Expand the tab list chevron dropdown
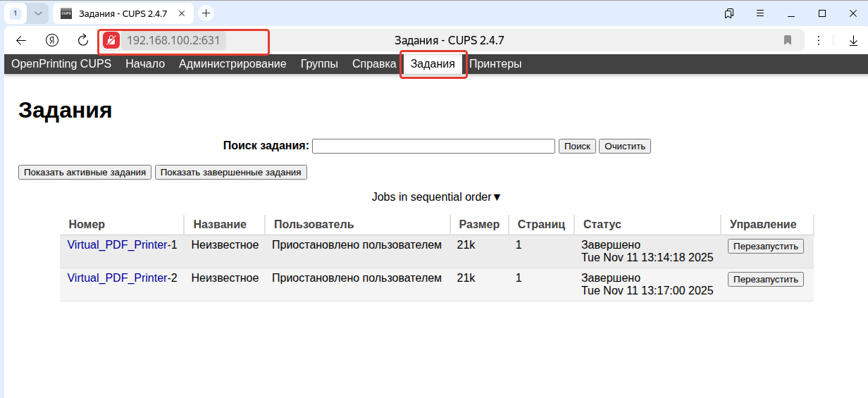Image resolution: width=868 pixels, height=398 pixels. [38, 13]
